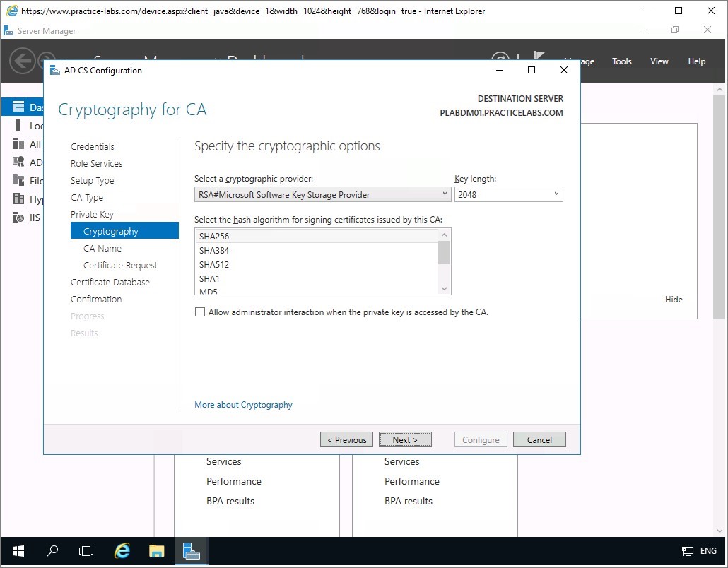Go to CA Type step
This screenshot has height=568, width=728.
(87, 198)
